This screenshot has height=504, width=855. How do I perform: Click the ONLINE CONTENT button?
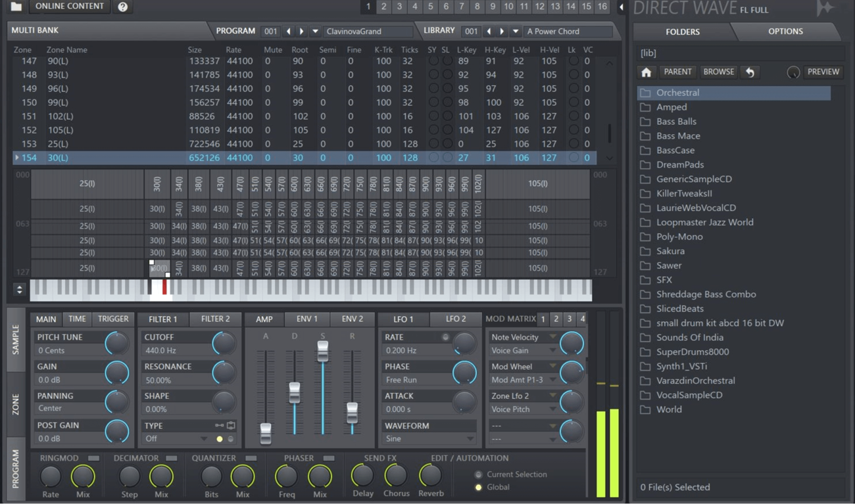click(x=69, y=7)
